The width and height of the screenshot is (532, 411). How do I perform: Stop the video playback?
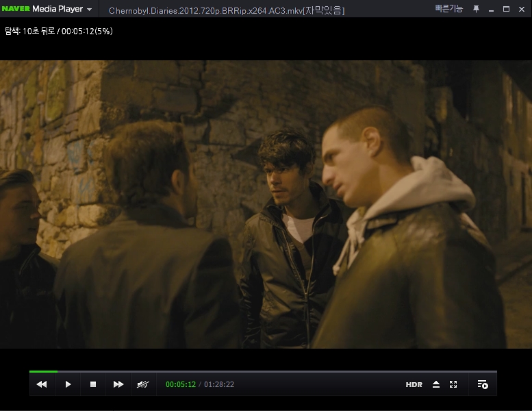coord(93,384)
